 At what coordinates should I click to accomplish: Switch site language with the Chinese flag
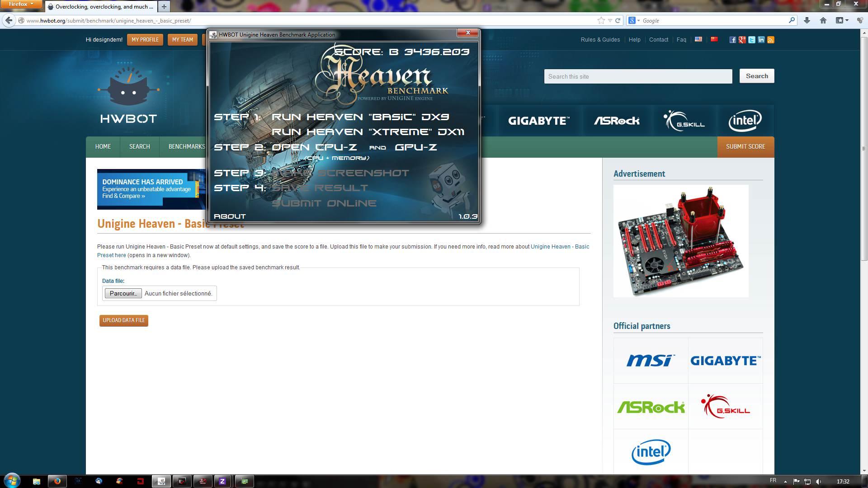pyautogui.click(x=714, y=39)
